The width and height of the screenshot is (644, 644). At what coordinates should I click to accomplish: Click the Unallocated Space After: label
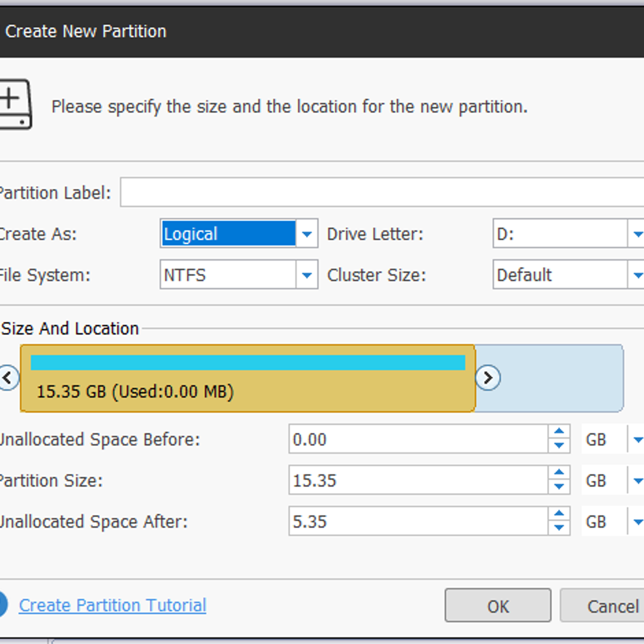tap(94, 521)
